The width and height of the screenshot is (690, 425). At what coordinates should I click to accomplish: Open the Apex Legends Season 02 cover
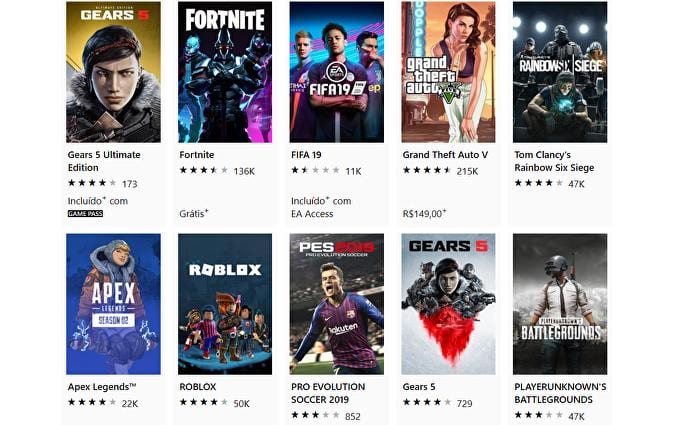113,304
